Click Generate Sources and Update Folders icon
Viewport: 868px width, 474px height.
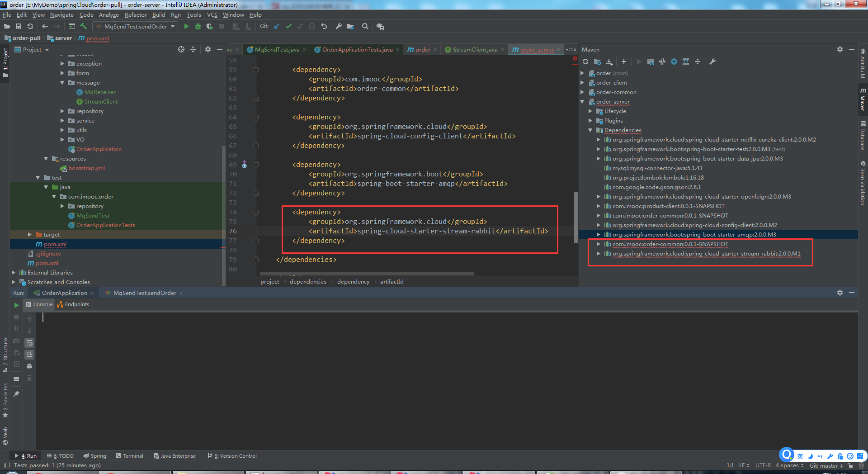point(597,62)
